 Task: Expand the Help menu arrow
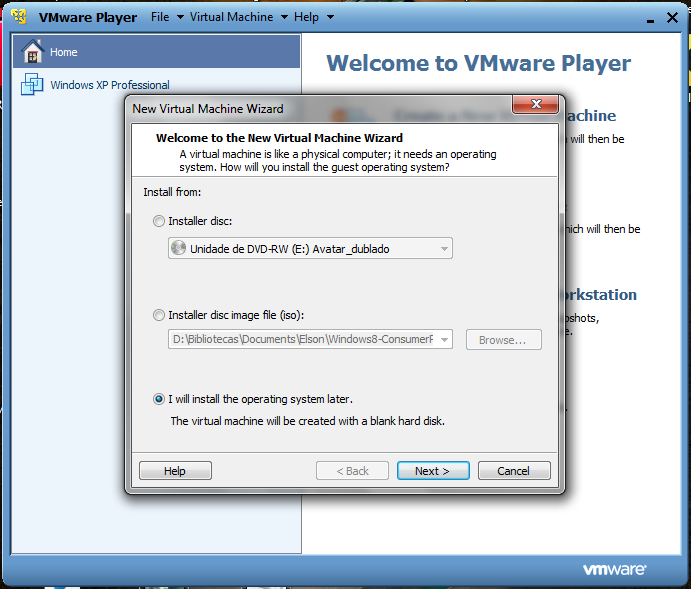(x=331, y=17)
